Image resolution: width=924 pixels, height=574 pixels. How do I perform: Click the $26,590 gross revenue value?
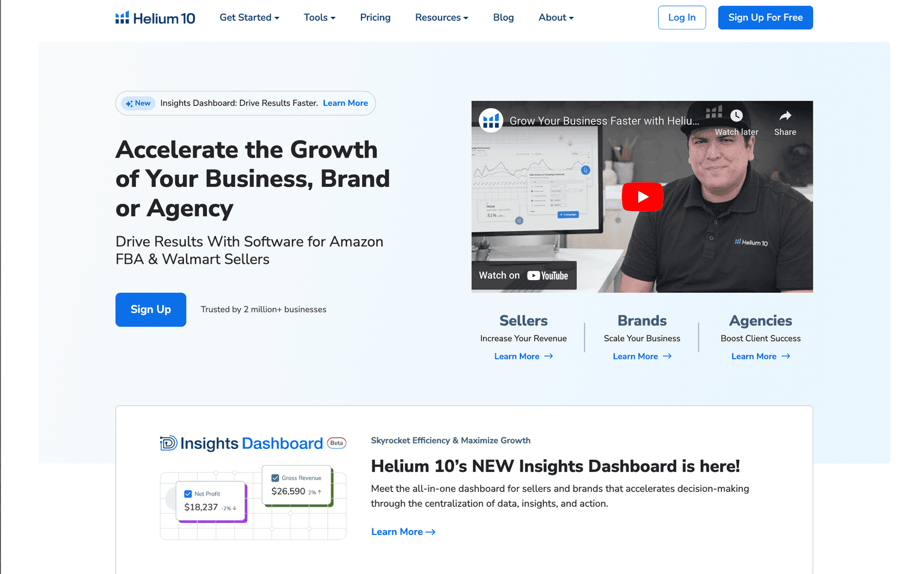click(288, 491)
